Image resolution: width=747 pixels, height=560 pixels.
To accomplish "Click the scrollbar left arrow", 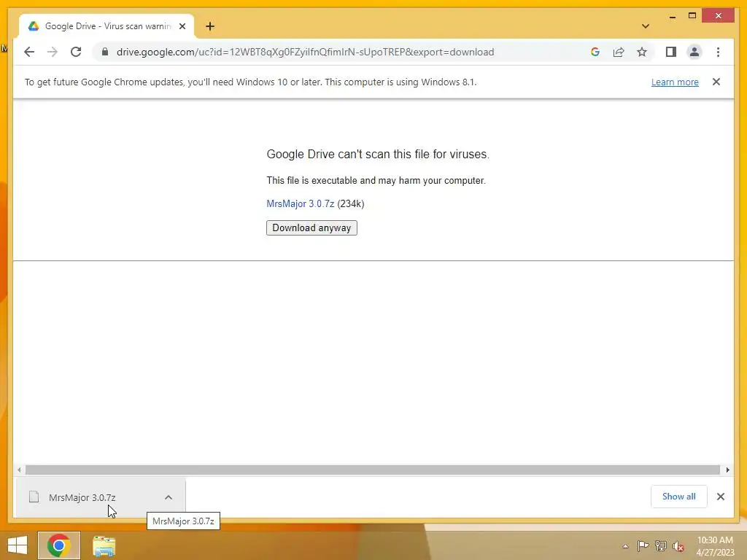I will pyautogui.click(x=19, y=470).
